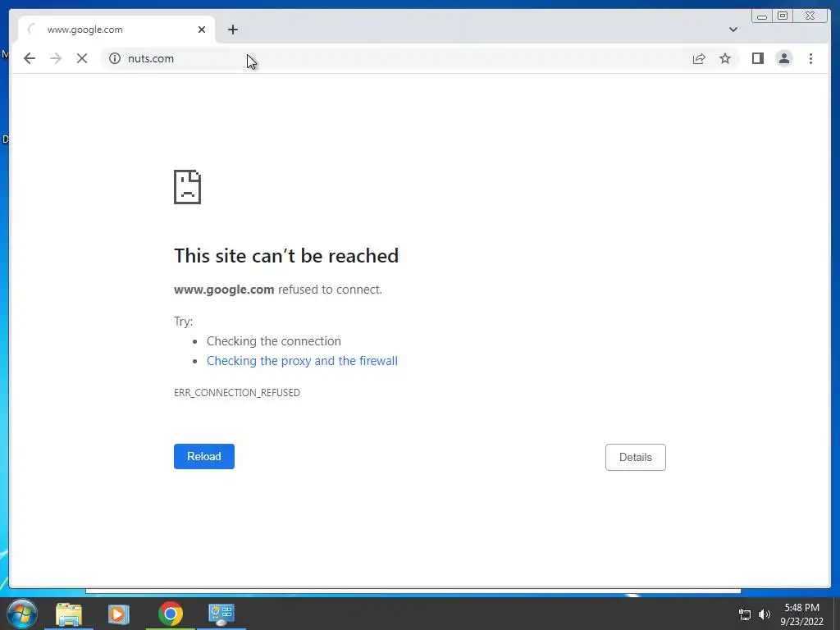The image size is (840, 630).
Task: Close the www.google.com tab
Action: click(x=202, y=30)
